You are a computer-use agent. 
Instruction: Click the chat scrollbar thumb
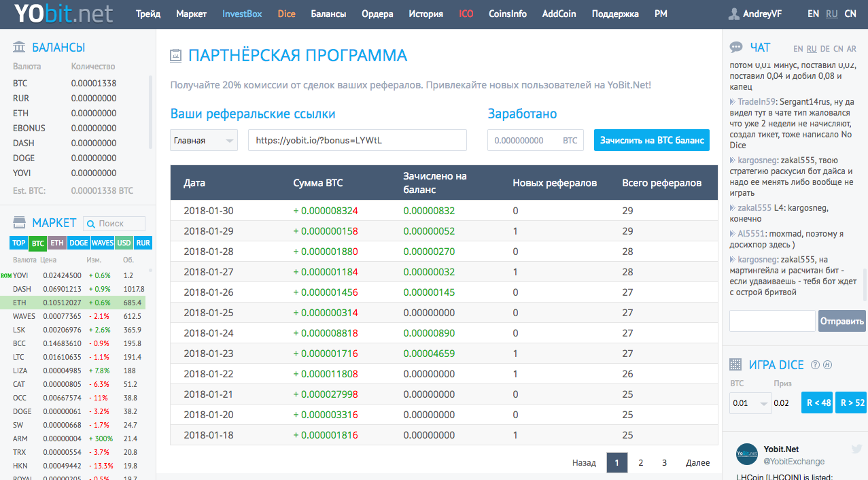[865, 285]
